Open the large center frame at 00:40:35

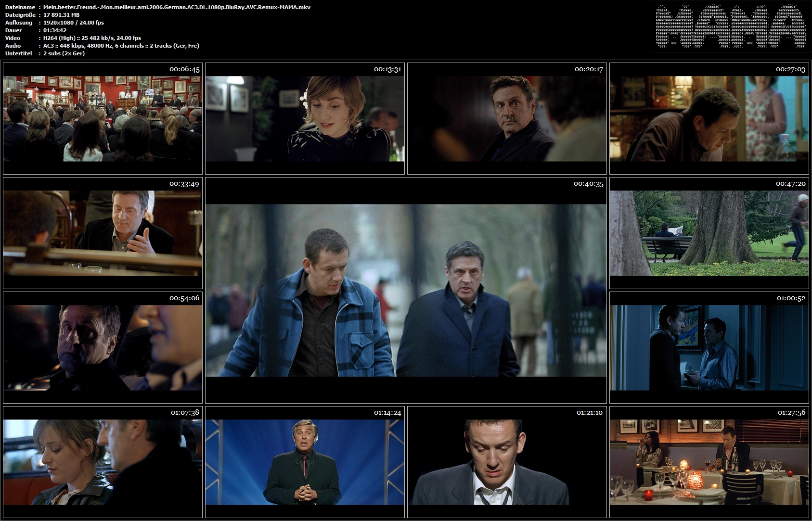[x=406, y=290]
